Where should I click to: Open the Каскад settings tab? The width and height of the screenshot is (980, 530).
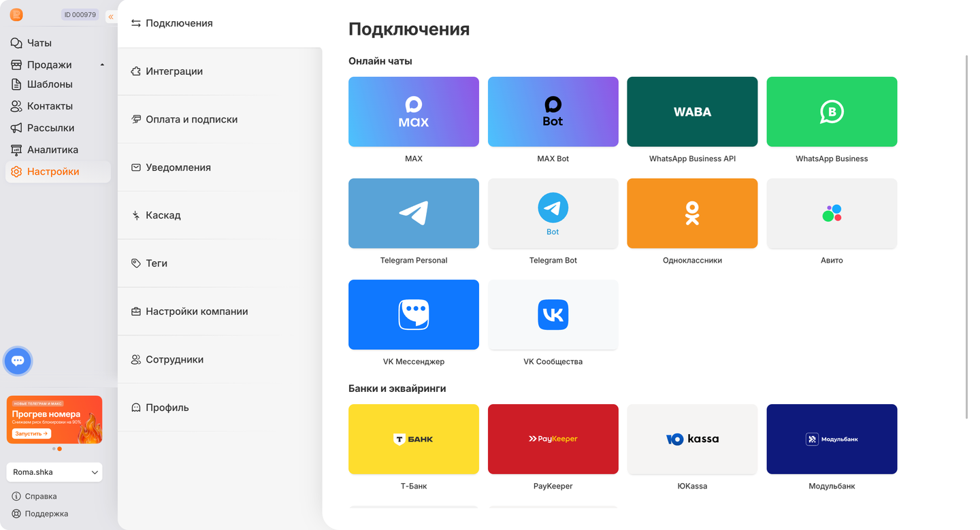tap(220, 215)
